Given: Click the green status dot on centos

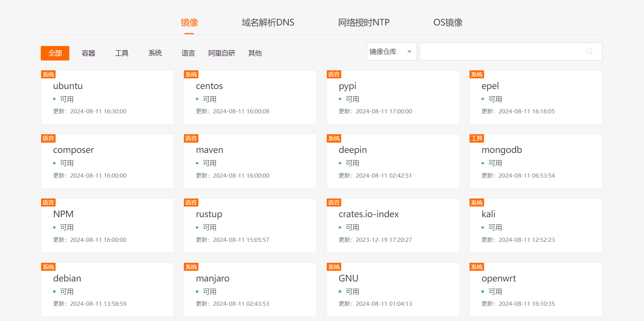Looking at the screenshot, I should coord(197,99).
